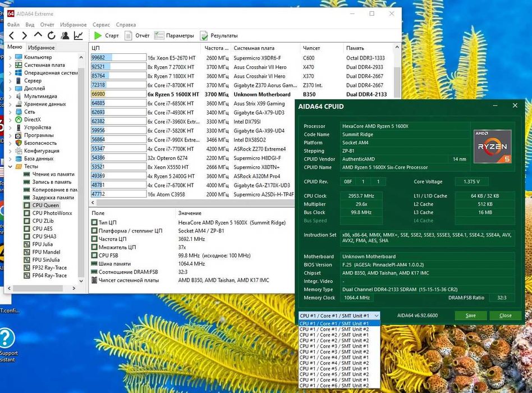Start the benchmark with green Start button
Image resolution: width=532 pixels, height=393 pixels.
click(106, 35)
